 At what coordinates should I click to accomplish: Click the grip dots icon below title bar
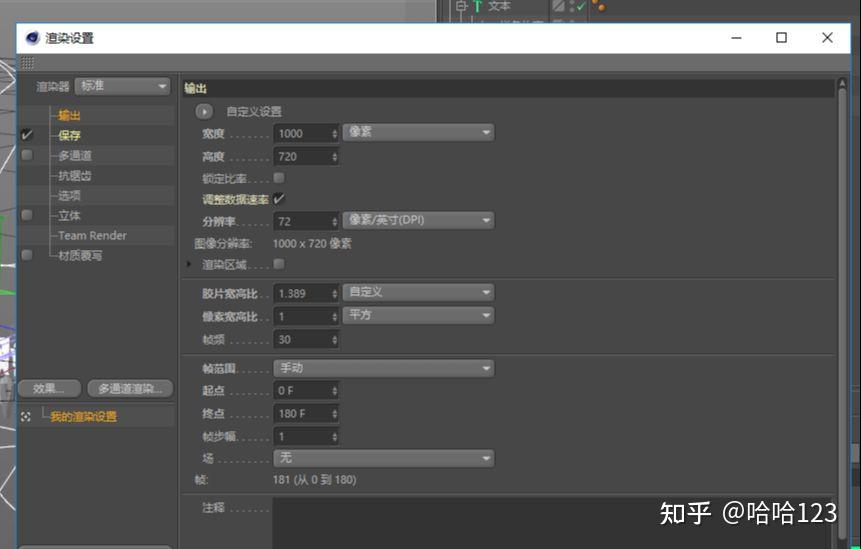click(27, 63)
